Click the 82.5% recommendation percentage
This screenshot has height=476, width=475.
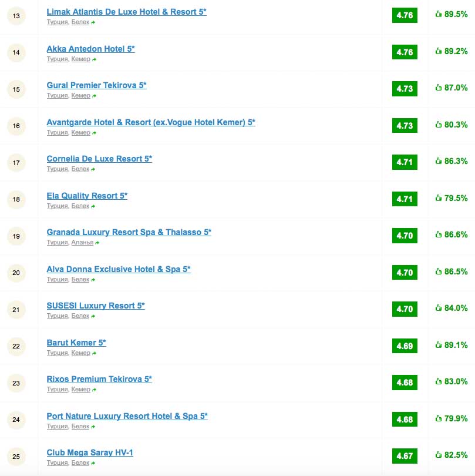coord(456,455)
